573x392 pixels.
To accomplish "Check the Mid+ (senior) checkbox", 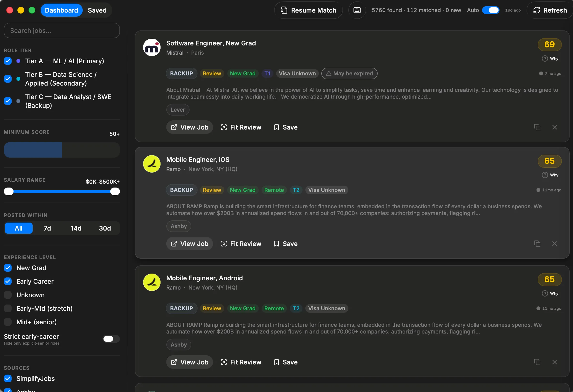I will (8, 322).
